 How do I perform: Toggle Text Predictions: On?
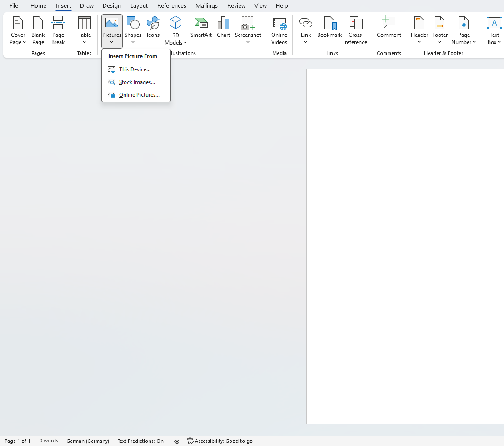pyautogui.click(x=140, y=441)
